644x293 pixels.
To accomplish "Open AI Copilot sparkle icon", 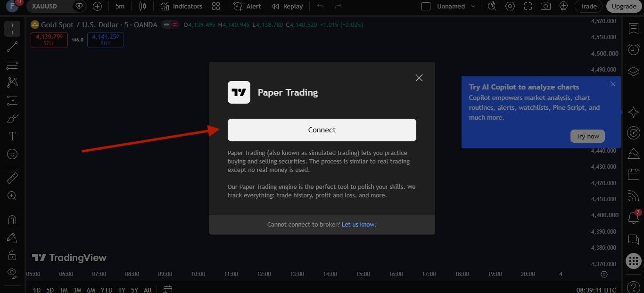I will 634,112.
